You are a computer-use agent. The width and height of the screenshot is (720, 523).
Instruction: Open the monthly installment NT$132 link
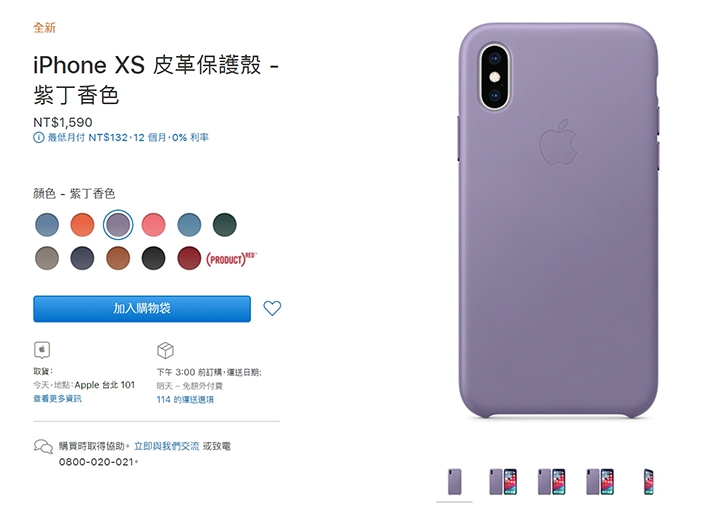point(128,138)
